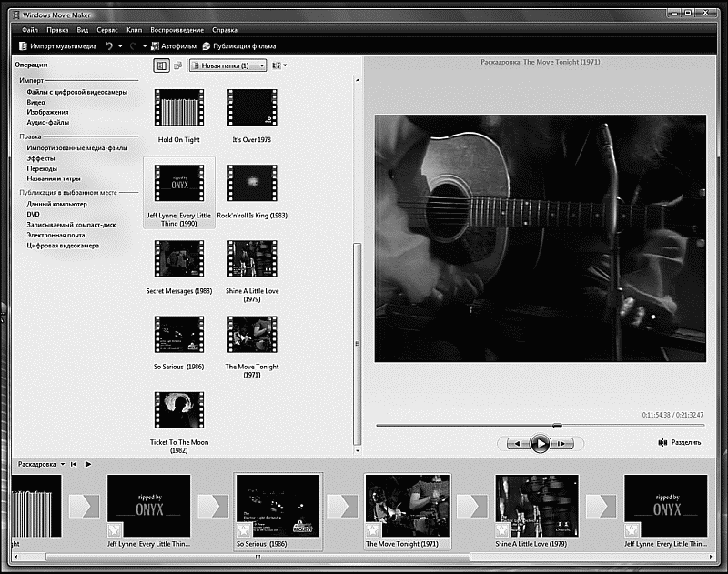728x574 pixels.
Task: Toggle the Tasks pane view button
Action: 161,65
